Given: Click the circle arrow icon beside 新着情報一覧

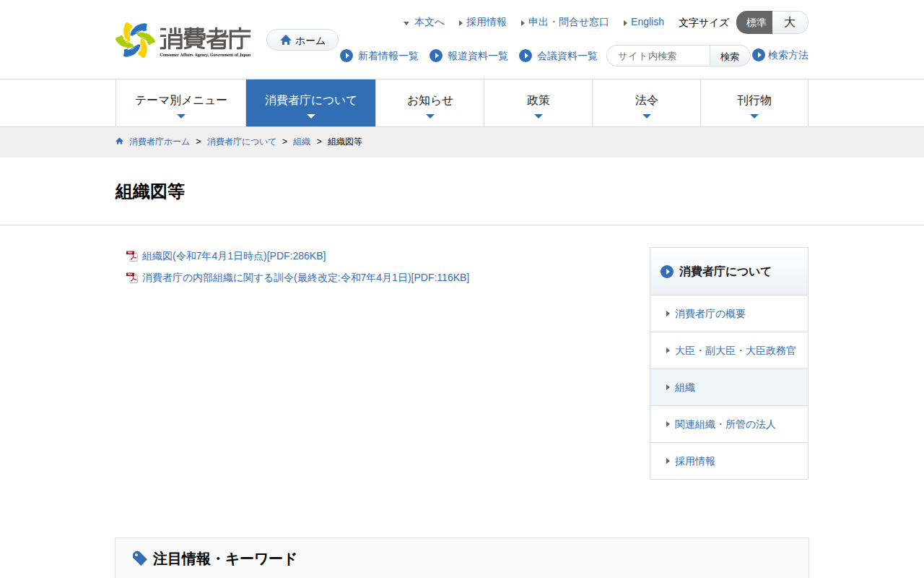Looking at the screenshot, I should point(346,56).
